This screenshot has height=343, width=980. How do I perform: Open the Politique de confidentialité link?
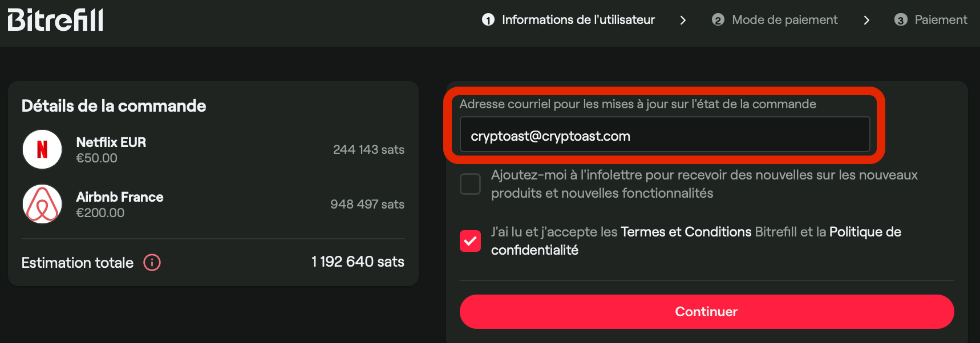pos(865,232)
